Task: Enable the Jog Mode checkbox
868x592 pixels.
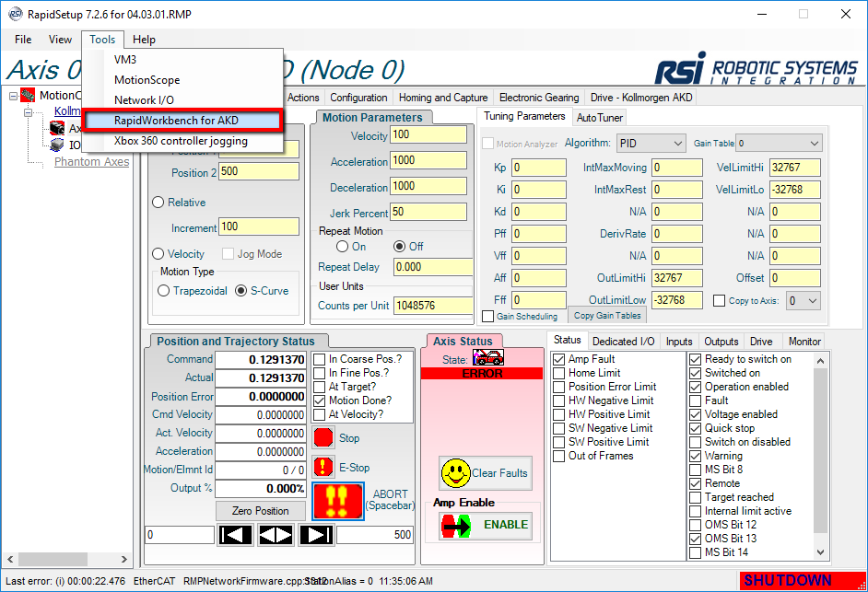Action: [x=228, y=254]
